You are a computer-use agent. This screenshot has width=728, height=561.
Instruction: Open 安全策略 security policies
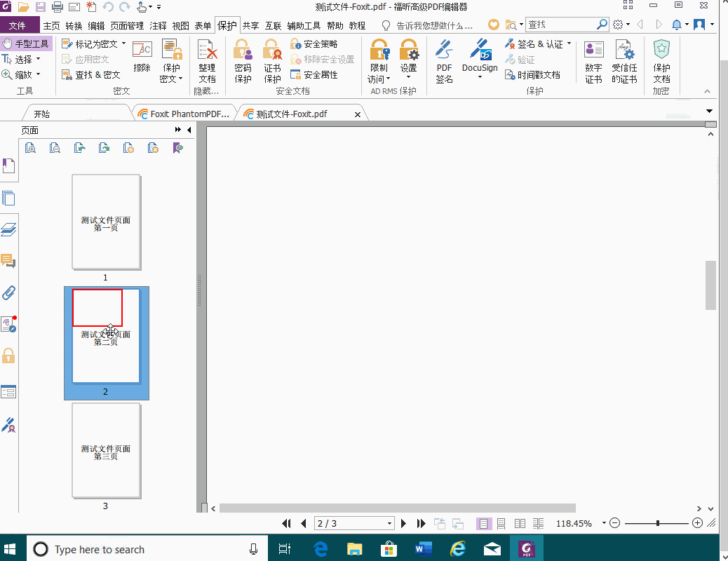point(314,44)
